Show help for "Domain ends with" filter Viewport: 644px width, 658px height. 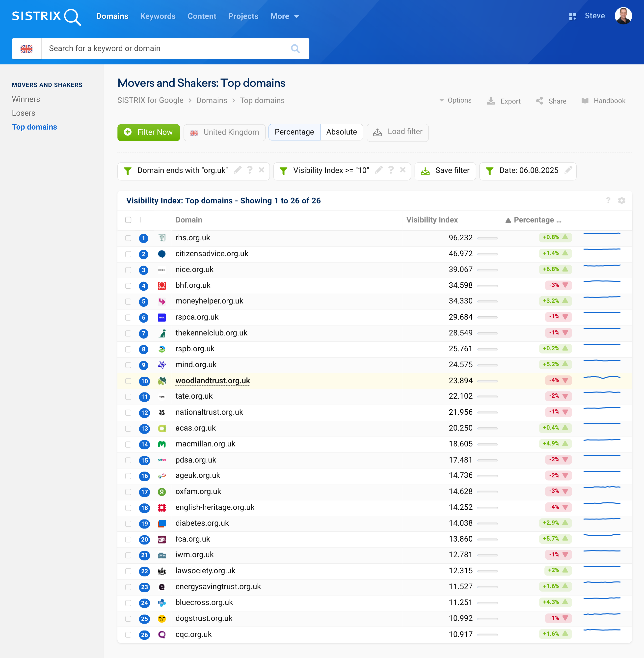(250, 170)
